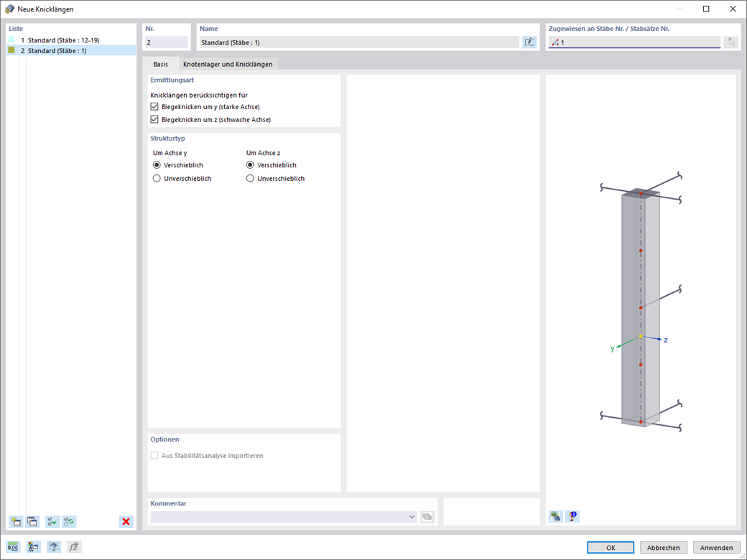This screenshot has width=747, height=560.
Task: Create a new buckling length entry icon
Action: pyautogui.click(x=16, y=521)
